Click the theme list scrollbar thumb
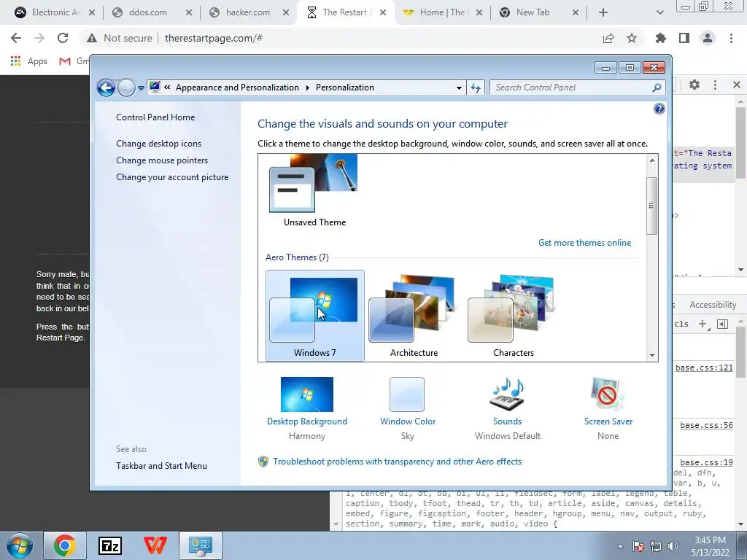The width and height of the screenshot is (747, 560). pos(651,206)
